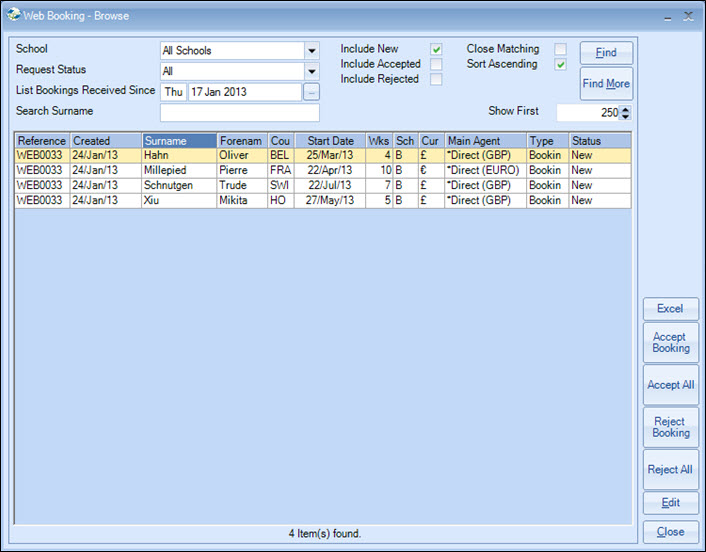Enable the Include Accepted checkbox

(x=436, y=64)
